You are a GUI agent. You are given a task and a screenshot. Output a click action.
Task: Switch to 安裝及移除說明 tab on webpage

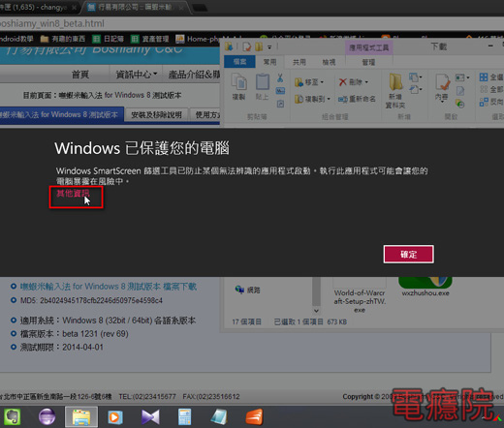156,115
